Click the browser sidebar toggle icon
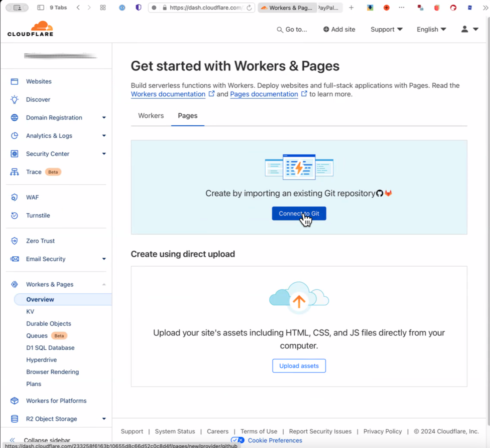490x448 pixels. coord(41,8)
